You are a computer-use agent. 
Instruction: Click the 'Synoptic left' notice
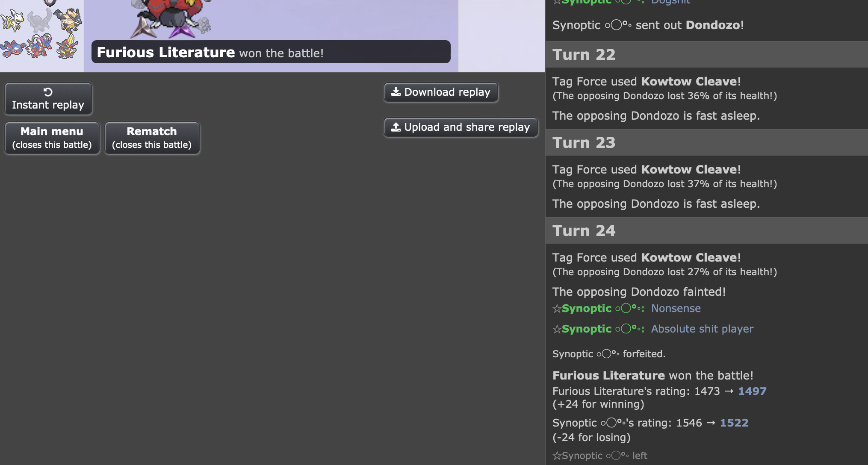coord(600,456)
